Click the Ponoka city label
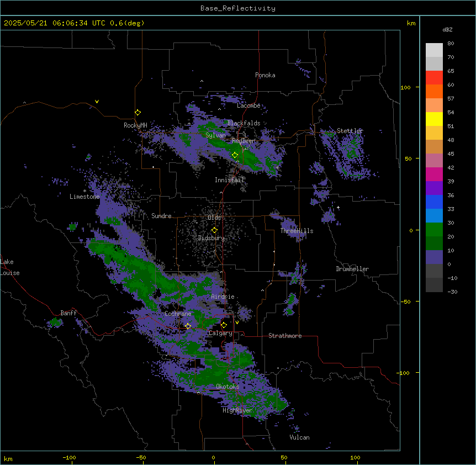 (265, 75)
